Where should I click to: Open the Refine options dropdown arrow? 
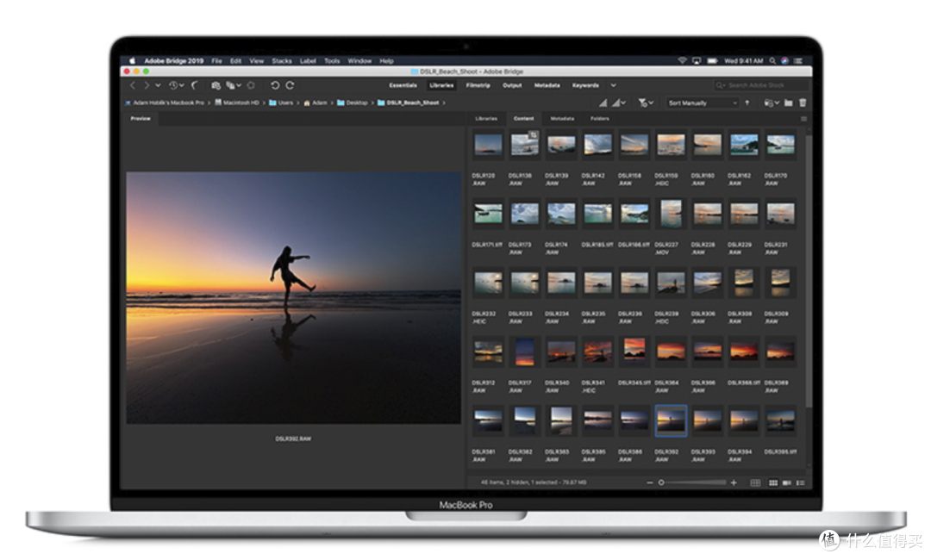(x=239, y=85)
